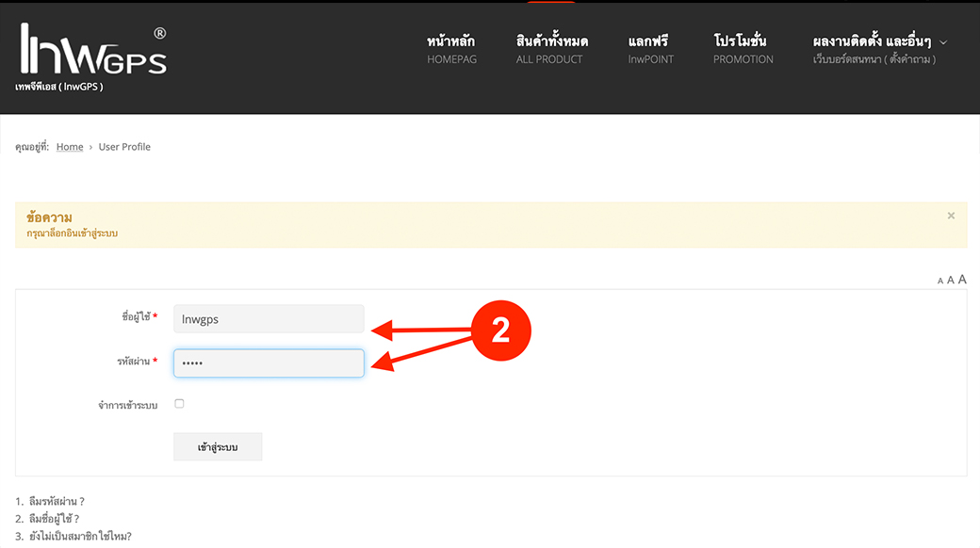This screenshot has width=980, height=548.
Task: Click the InwGPS logo in header
Action: [92, 50]
